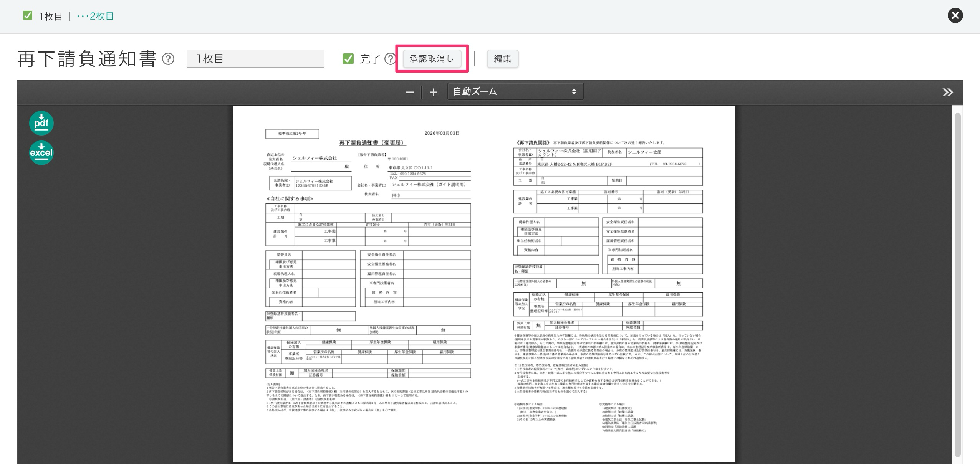Viewport: 980px width, 466px height.
Task: Toggle the 完了 checkbox
Action: pyautogui.click(x=348, y=59)
